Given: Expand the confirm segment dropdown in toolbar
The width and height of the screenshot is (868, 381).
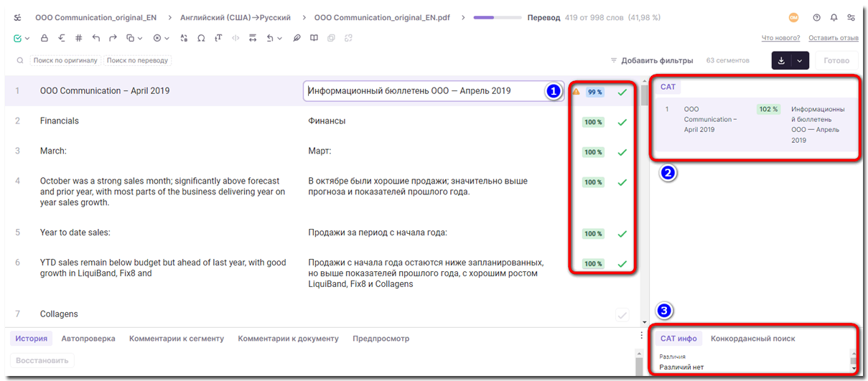Looking at the screenshot, I should tap(27, 38).
